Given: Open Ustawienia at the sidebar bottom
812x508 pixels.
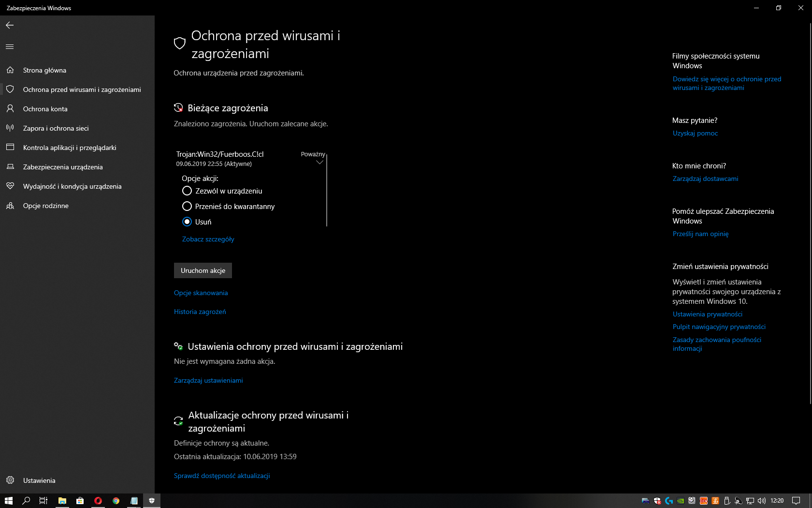Looking at the screenshot, I should [77, 480].
